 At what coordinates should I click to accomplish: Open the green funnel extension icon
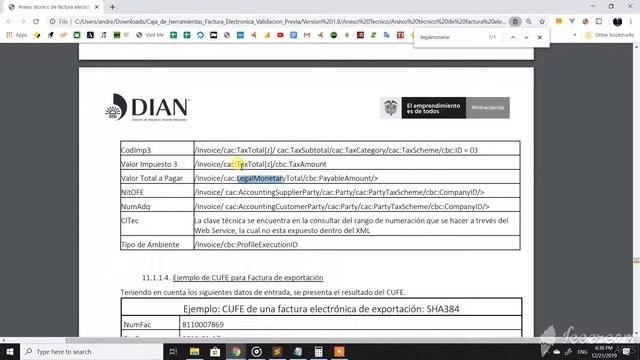[x=572, y=22]
